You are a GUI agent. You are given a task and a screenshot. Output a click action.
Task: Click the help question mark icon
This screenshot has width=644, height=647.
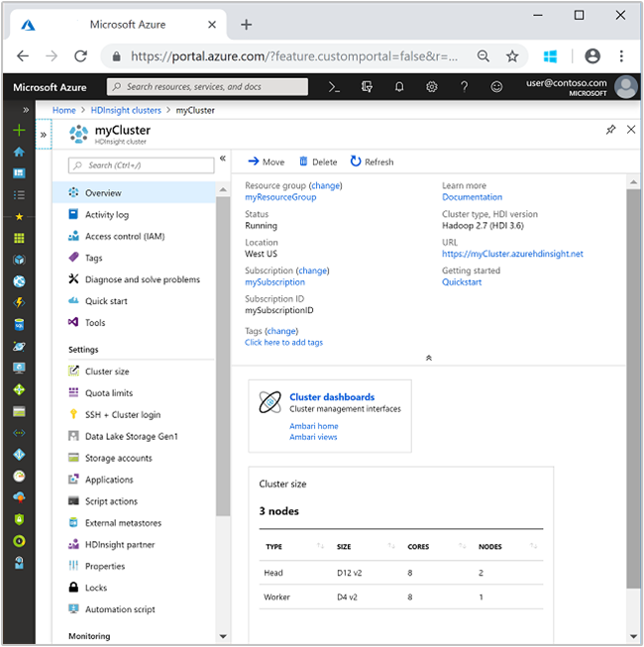click(464, 87)
